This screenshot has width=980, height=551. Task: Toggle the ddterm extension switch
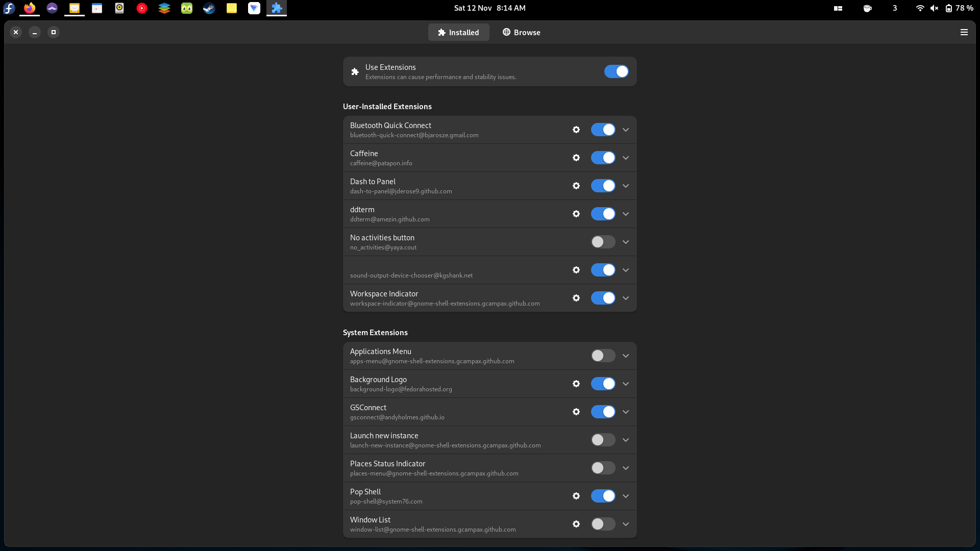point(603,214)
